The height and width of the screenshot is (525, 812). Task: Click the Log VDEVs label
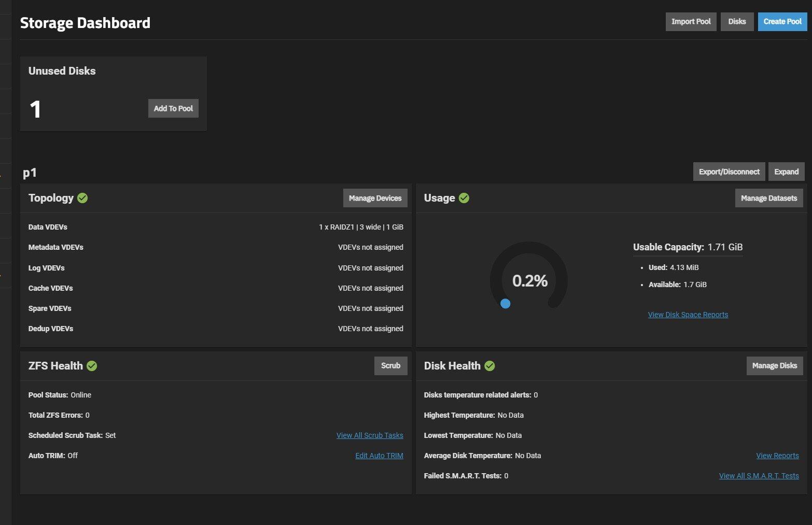tap(46, 268)
